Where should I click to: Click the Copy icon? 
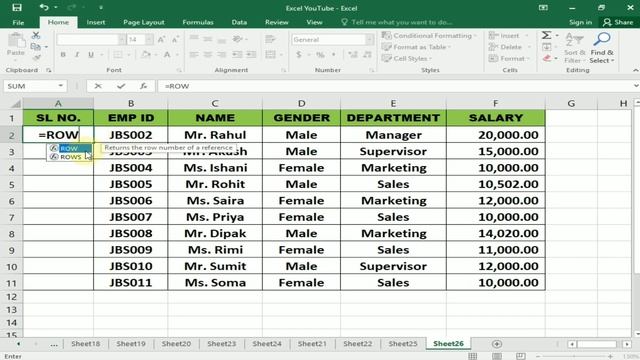36,47
